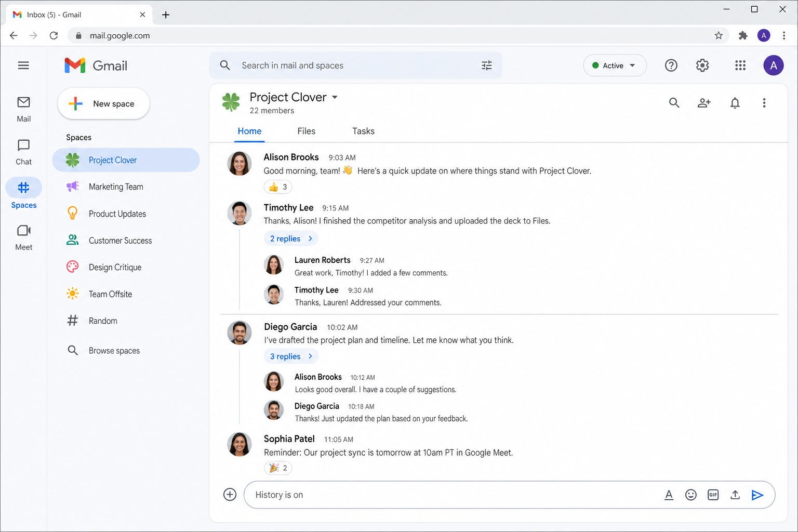Focus the Search in mail and spaces field
This screenshot has height=532, width=798.
356,65
